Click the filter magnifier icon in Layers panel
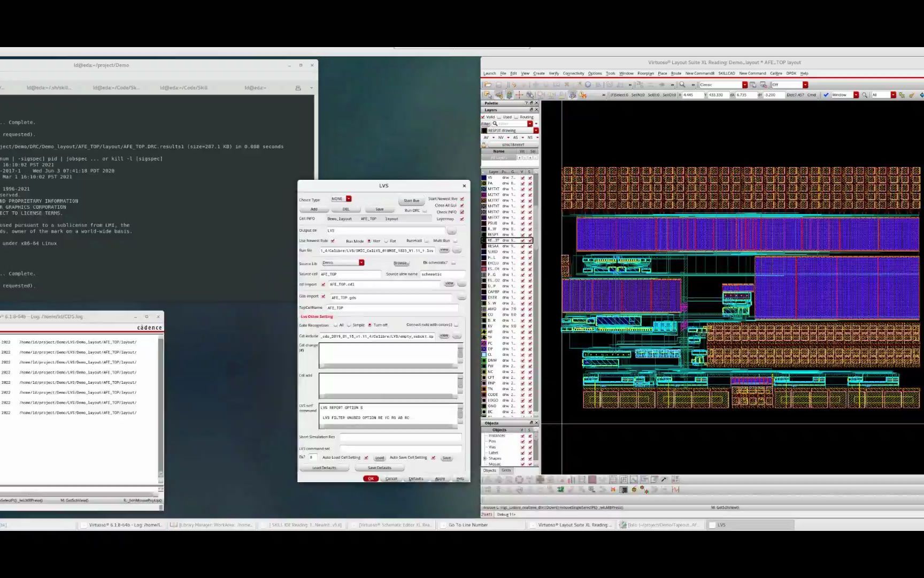 [495, 124]
